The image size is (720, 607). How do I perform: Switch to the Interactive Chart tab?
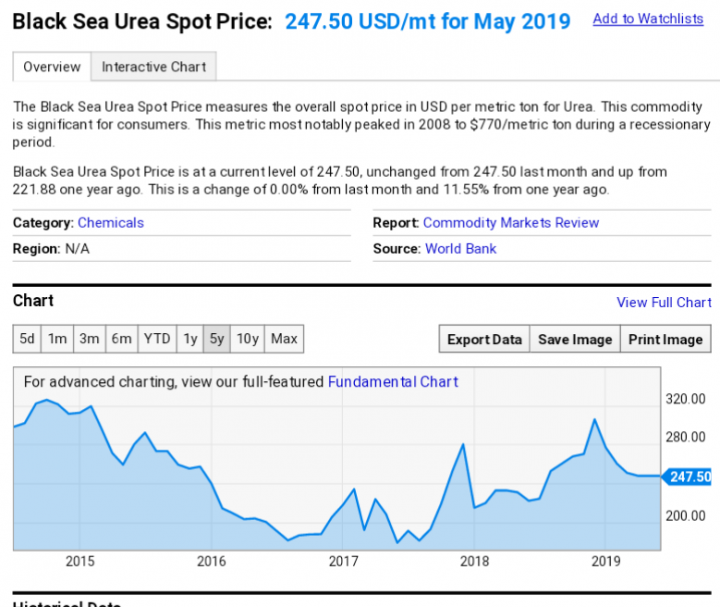click(153, 67)
